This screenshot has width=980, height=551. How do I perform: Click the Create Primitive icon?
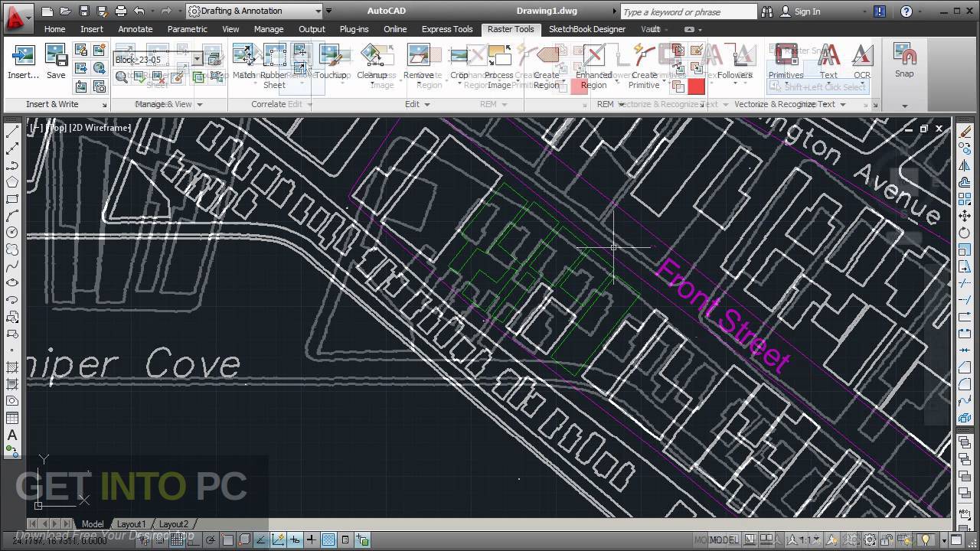(x=644, y=55)
